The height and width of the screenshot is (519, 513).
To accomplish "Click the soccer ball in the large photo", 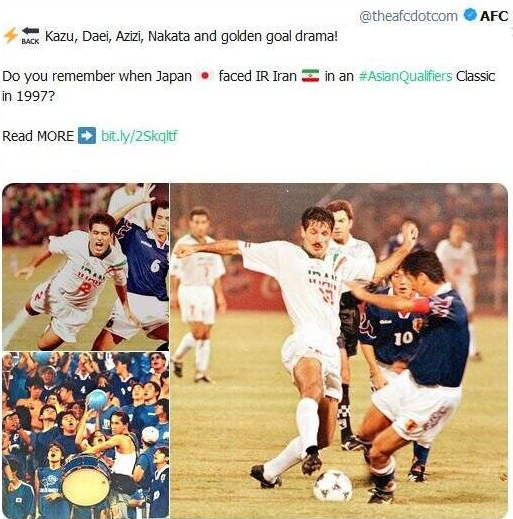I will pyautogui.click(x=332, y=485).
